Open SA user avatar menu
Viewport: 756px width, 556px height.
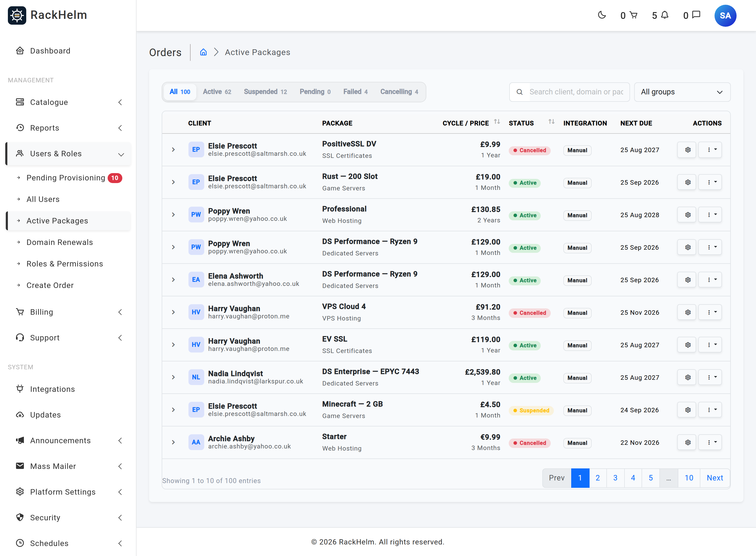[x=725, y=15]
